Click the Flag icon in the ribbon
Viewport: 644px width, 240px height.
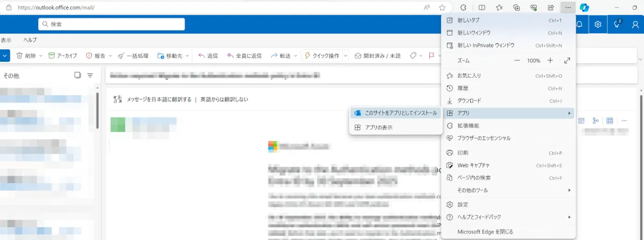431,55
